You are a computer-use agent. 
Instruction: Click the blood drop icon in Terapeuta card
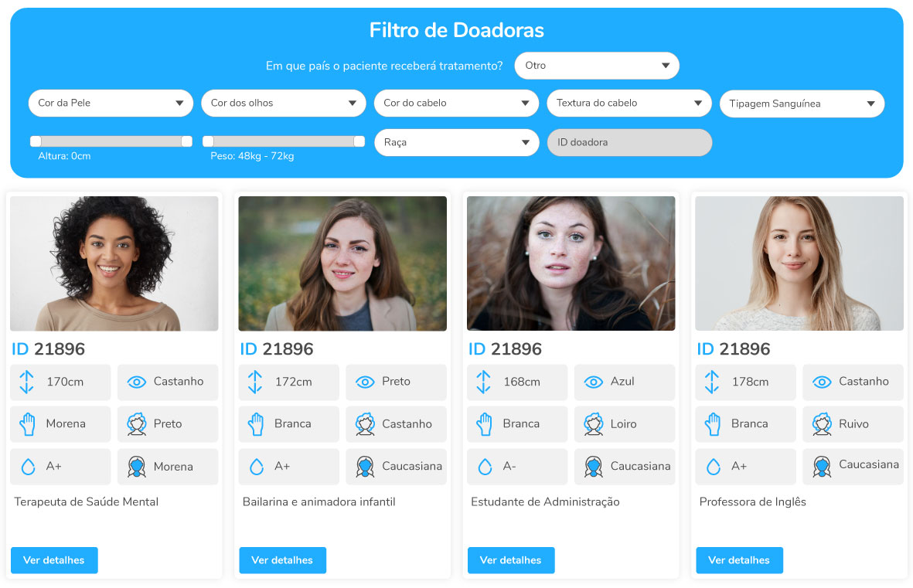pyautogui.click(x=28, y=467)
